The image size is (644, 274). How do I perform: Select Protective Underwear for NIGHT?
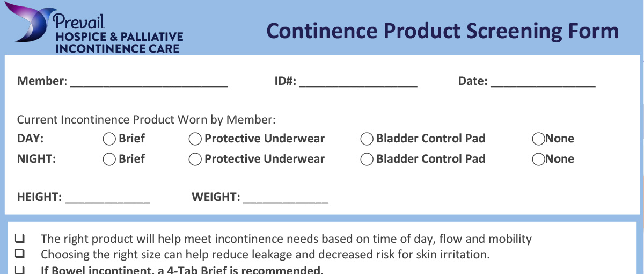point(195,160)
